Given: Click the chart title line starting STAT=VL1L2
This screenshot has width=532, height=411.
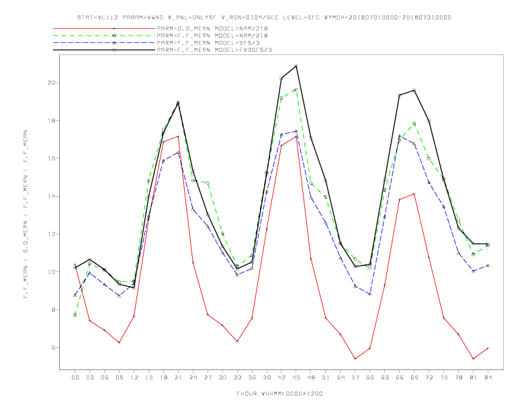Looking at the screenshot, I should coord(264,17).
